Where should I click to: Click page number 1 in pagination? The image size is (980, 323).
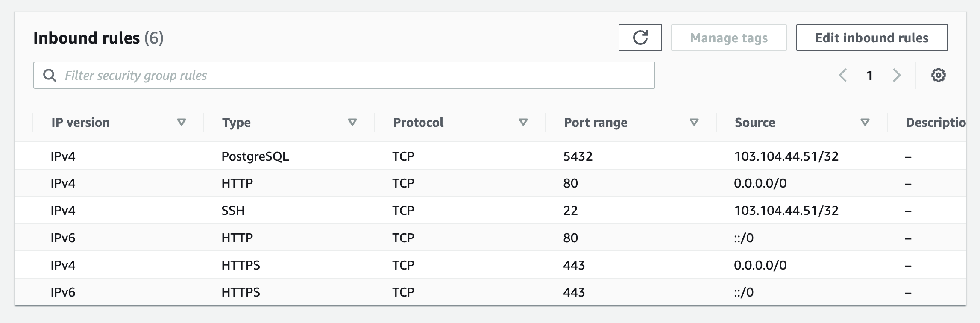tap(870, 75)
